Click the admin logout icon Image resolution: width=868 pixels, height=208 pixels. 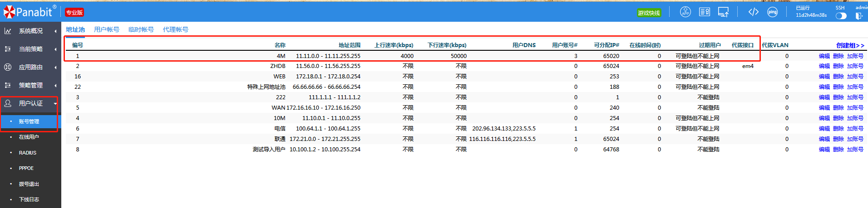pos(859,16)
